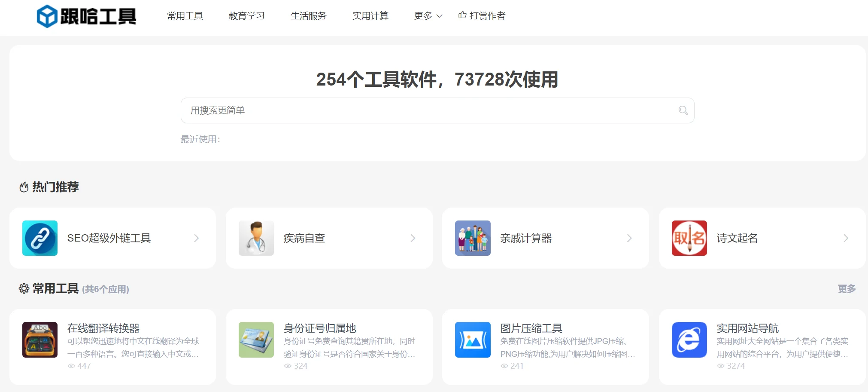Click the flame icon beside 热门推荐
This screenshot has width=868, height=392.
pyautogui.click(x=24, y=187)
